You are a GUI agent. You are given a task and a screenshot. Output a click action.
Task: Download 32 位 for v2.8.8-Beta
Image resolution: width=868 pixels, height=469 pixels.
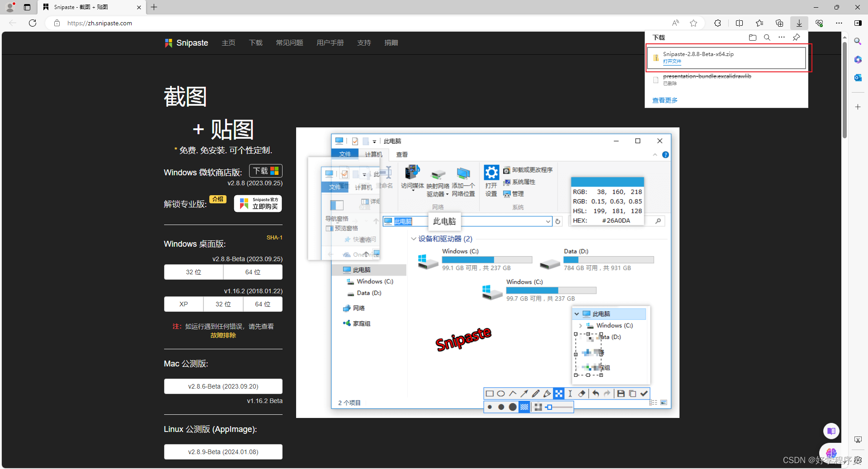[193, 272]
